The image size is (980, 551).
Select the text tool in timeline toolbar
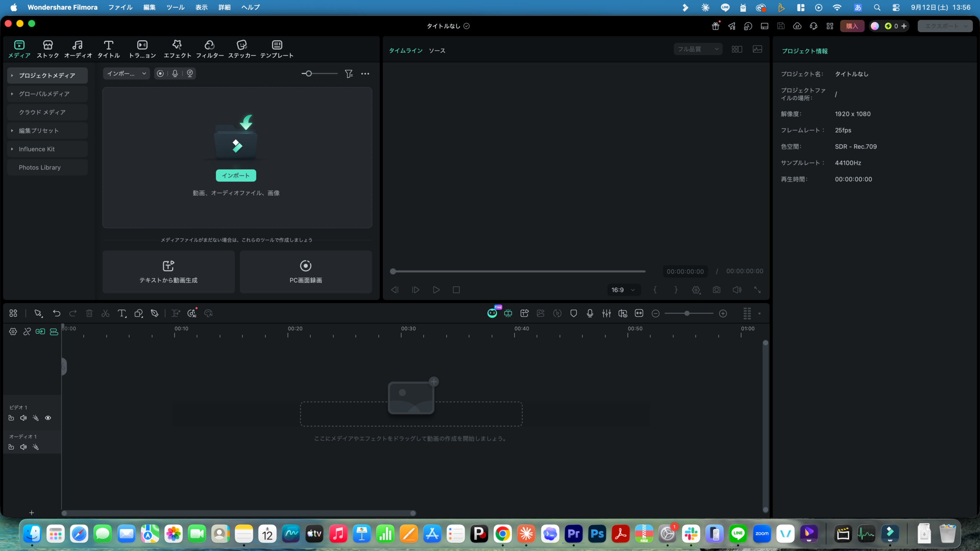pyautogui.click(x=122, y=313)
